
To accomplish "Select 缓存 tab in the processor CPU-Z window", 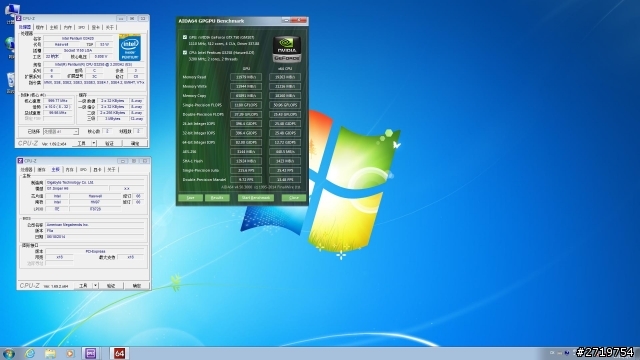I will [40, 27].
